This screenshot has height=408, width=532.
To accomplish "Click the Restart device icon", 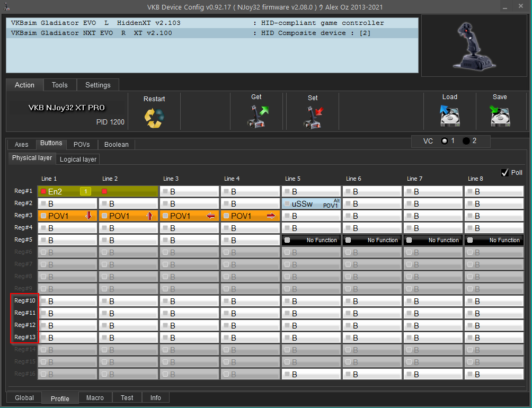I will pyautogui.click(x=154, y=117).
